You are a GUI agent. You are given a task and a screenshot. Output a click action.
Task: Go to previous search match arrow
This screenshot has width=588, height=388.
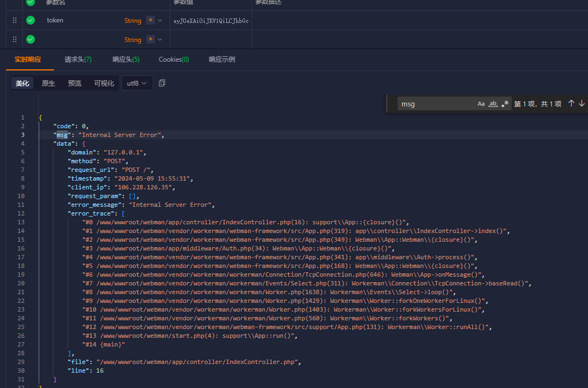[571, 103]
